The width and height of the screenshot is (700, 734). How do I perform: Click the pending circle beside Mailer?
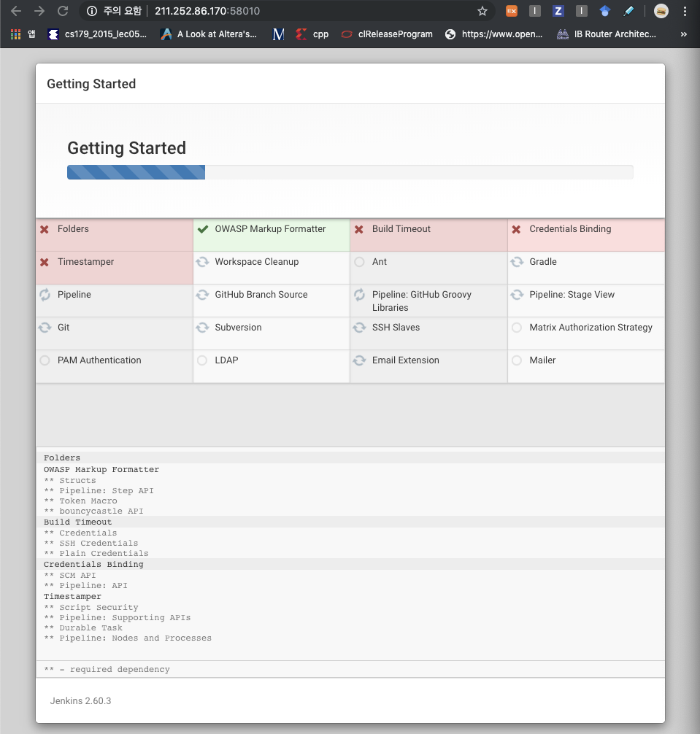tap(517, 360)
